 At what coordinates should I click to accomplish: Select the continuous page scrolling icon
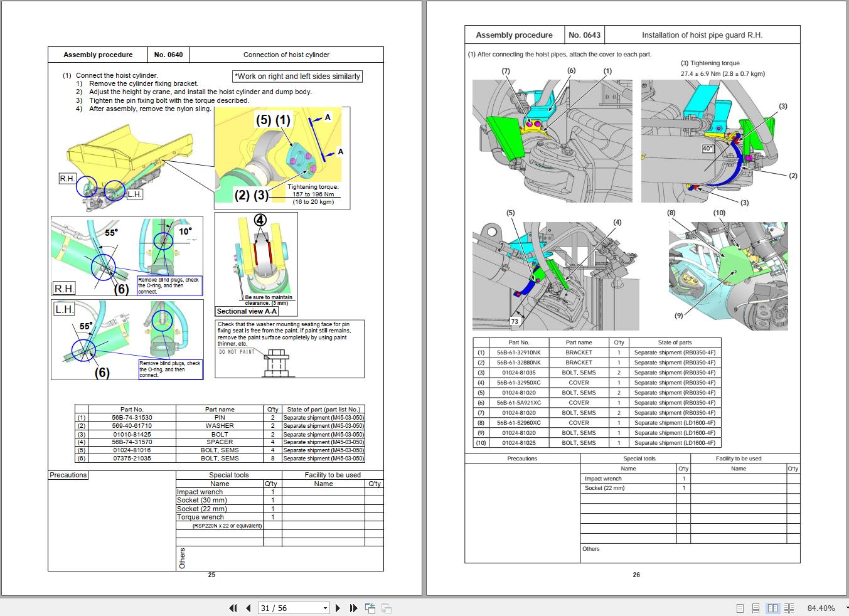(754, 607)
